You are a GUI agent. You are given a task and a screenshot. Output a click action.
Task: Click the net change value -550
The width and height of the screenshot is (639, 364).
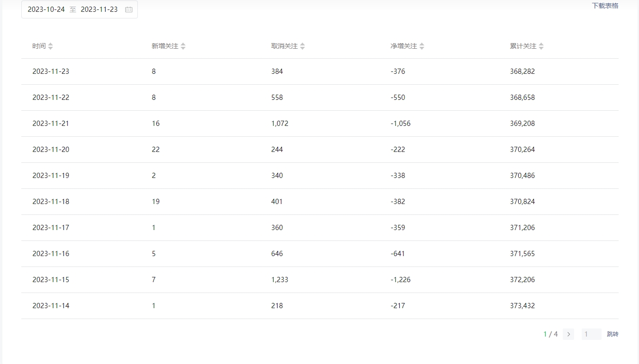(398, 98)
